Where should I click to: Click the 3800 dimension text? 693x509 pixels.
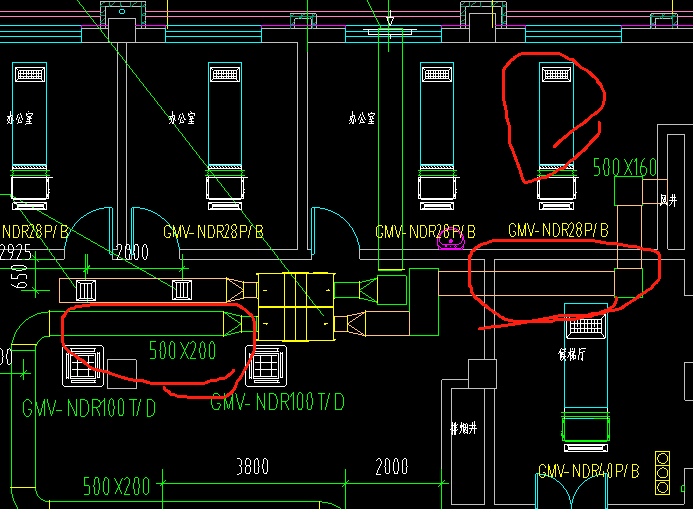[x=252, y=466]
